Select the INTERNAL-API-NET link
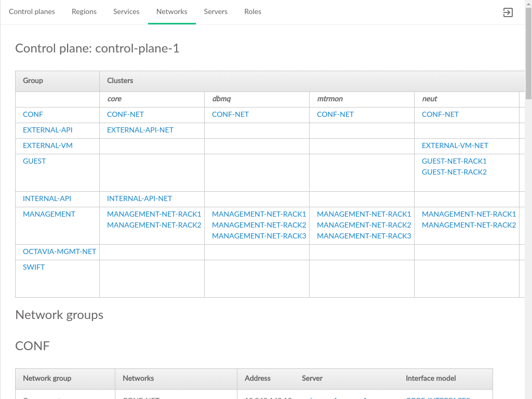The height and width of the screenshot is (399, 532). (139, 198)
